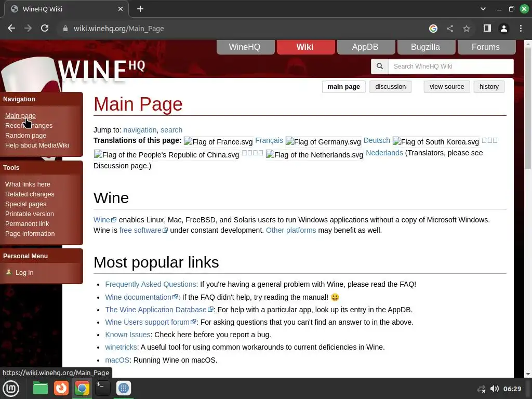Open the browser profile icon
This screenshot has width=532, height=399.
(x=504, y=29)
